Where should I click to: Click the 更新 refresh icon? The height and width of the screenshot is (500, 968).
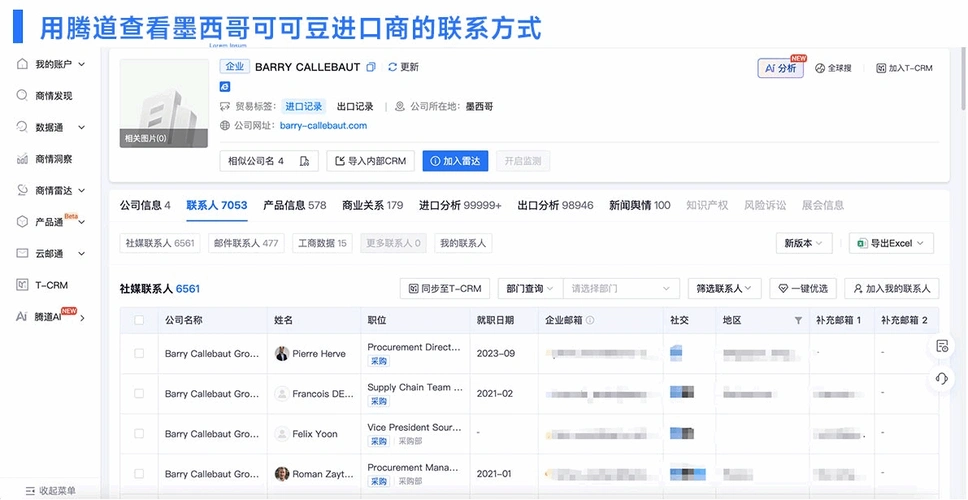pyautogui.click(x=392, y=67)
